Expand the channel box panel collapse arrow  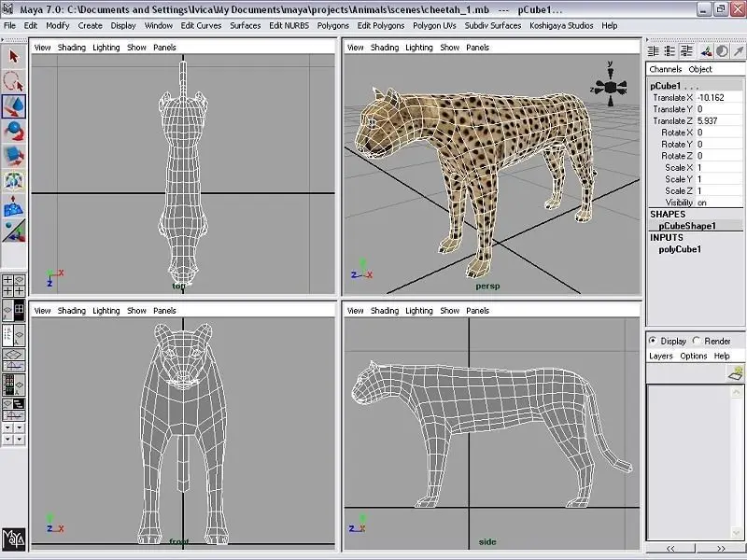648,39
